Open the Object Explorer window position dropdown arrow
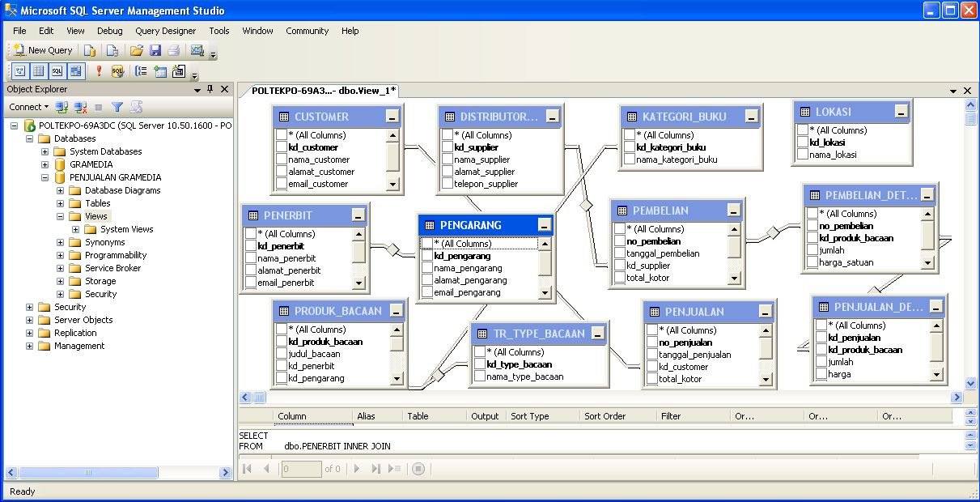This screenshot has height=502, width=980. click(x=197, y=90)
